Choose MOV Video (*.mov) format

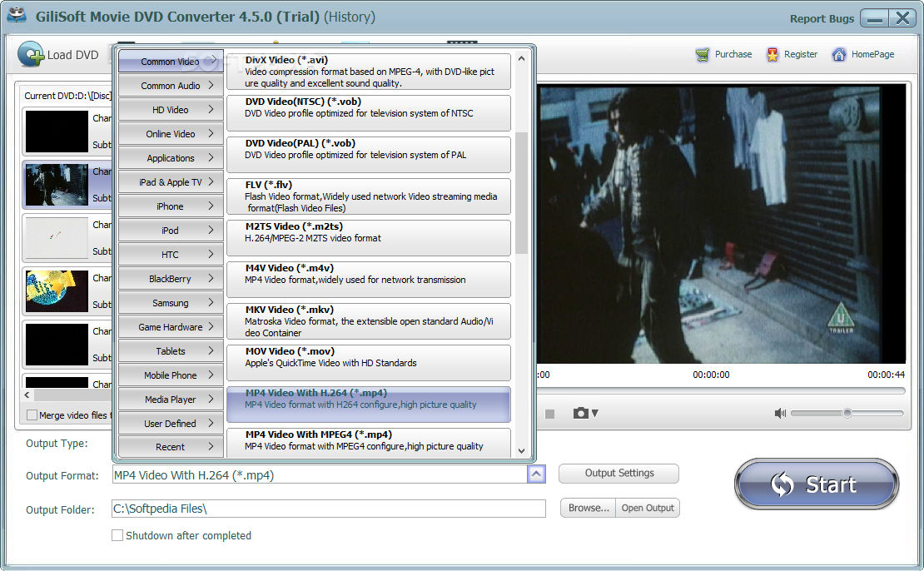tap(369, 363)
